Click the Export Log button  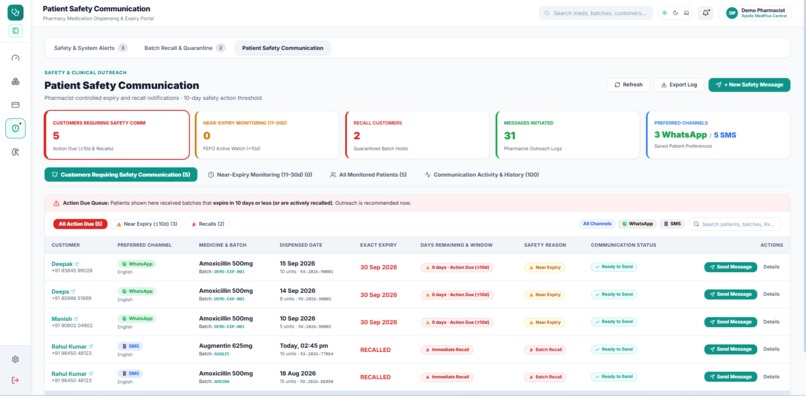[x=679, y=85]
